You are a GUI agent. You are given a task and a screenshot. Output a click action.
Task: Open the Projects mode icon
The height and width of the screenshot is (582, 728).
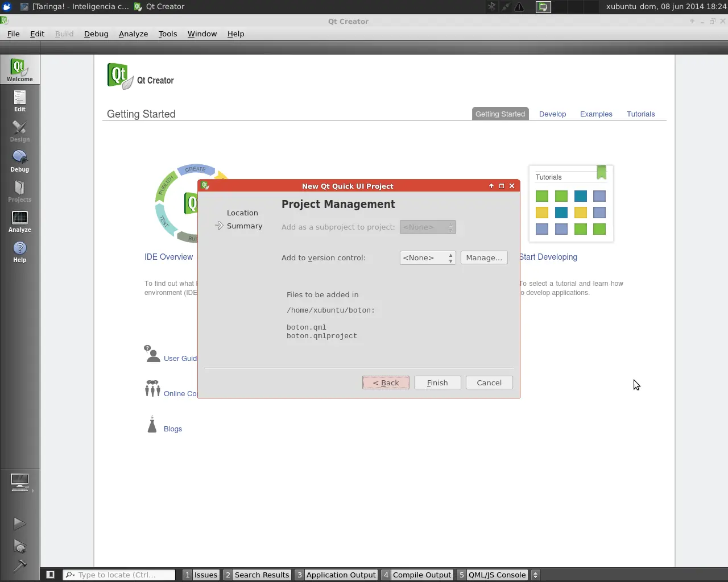click(x=19, y=191)
